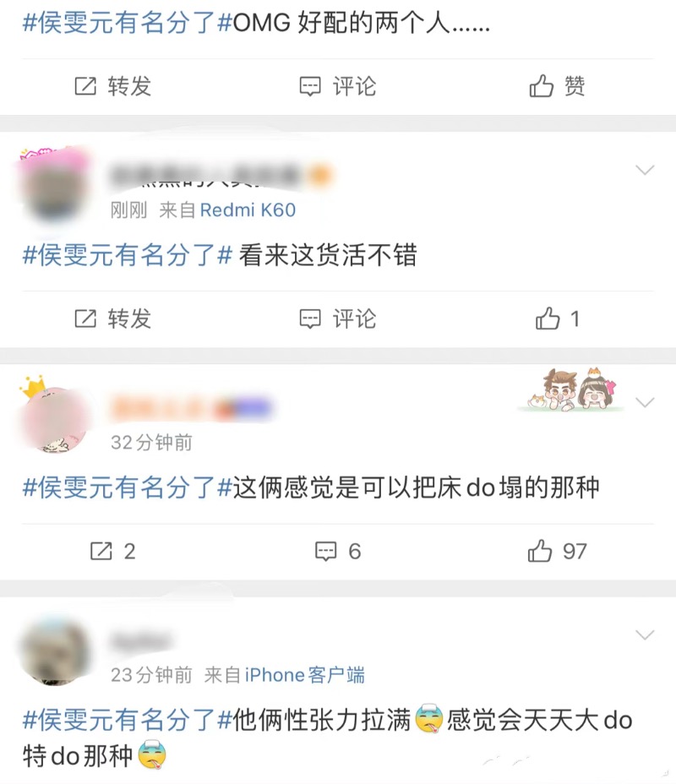This screenshot has width=676, height=784.
Task: Open avatar of the iPhone客户端 poster
Action: 54,651
